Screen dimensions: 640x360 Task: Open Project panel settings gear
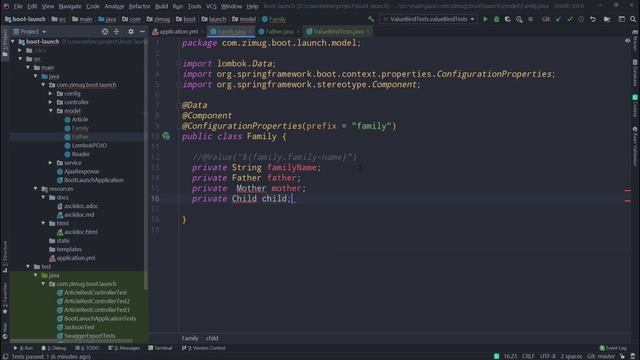click(131, 31)
